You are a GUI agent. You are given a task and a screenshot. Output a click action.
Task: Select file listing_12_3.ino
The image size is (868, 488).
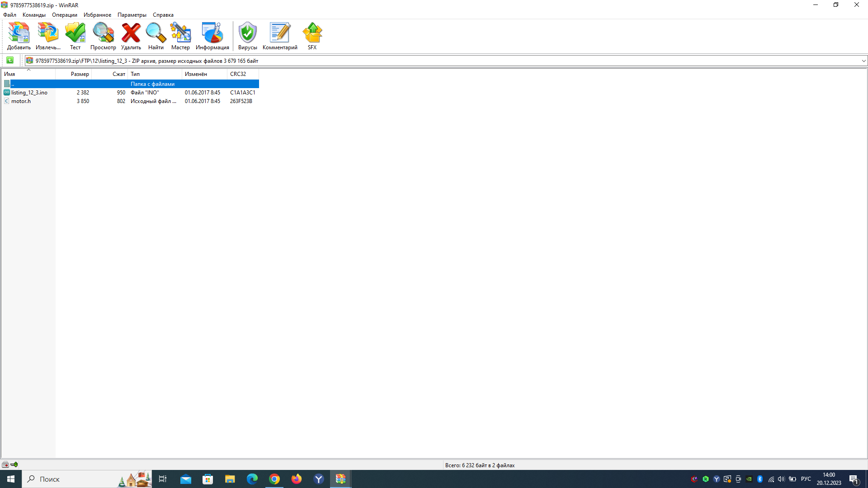coord(29,93)
